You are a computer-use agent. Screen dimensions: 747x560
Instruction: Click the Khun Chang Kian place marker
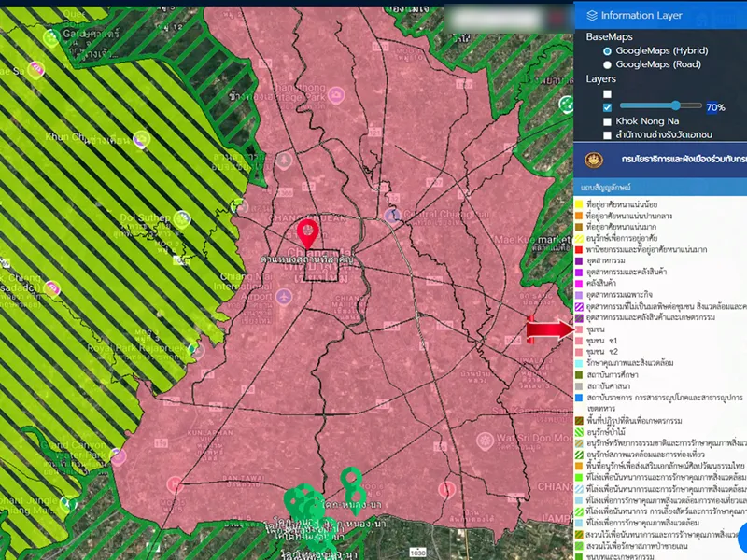point(141,140)
